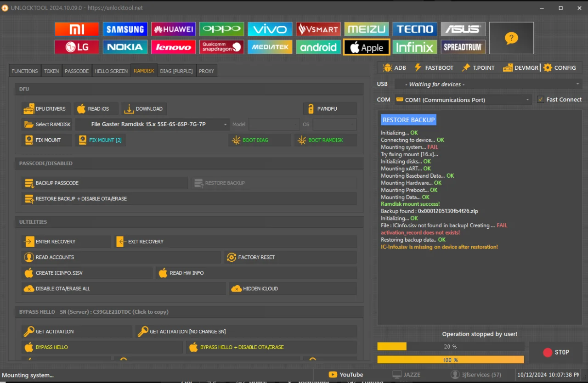Expand the USB device dropdown
Screen dimensions: 588x383
point(488,84)
